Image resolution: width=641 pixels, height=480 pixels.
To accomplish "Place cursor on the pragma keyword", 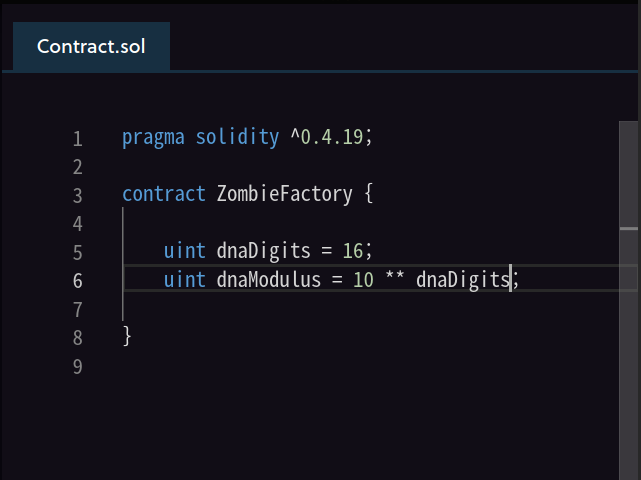I will [x=153, y=137].
